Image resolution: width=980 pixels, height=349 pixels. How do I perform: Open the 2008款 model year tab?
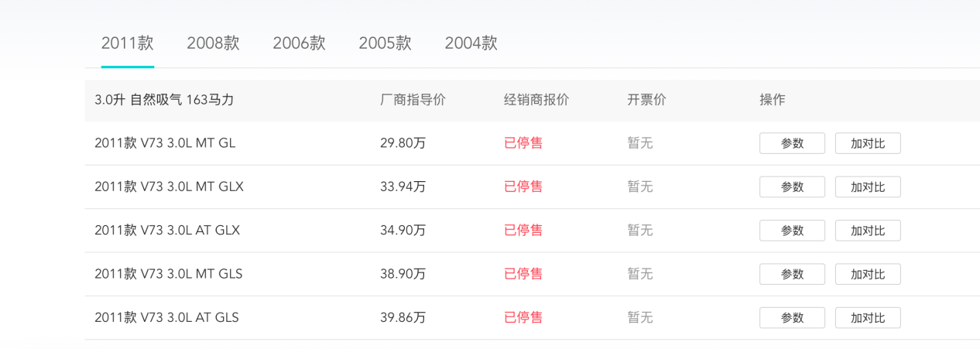(213, 43)
